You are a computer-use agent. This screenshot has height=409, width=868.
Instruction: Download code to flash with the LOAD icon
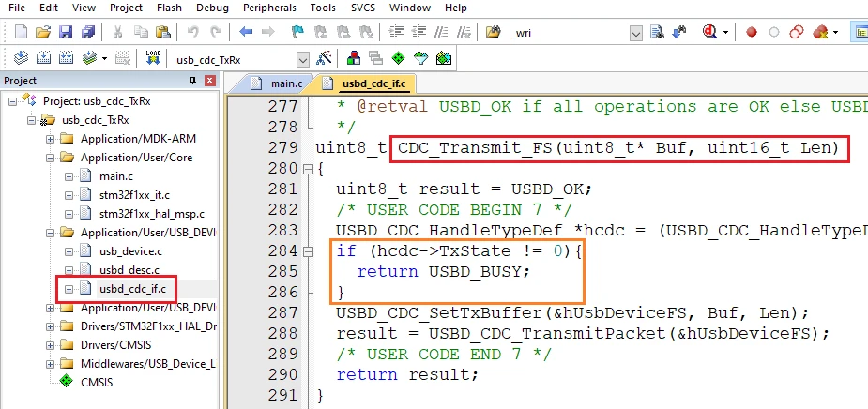coord(153,58)
